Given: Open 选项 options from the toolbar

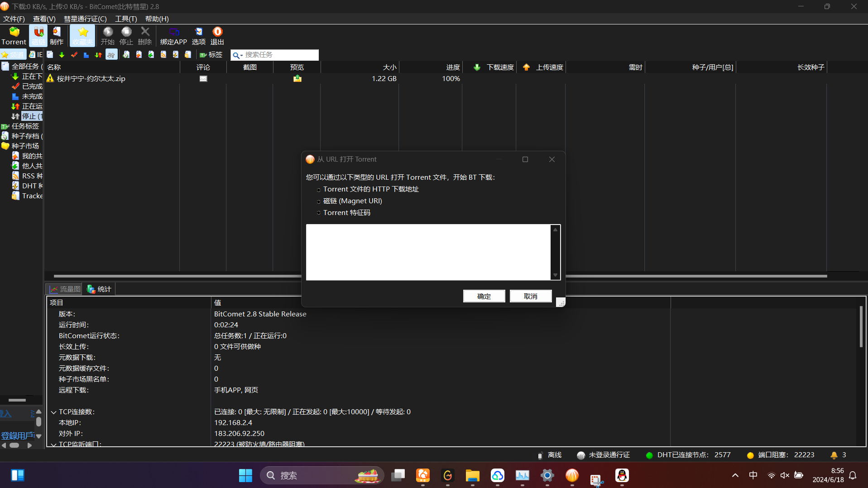Looking at the screenshot, I should point(198,36).
